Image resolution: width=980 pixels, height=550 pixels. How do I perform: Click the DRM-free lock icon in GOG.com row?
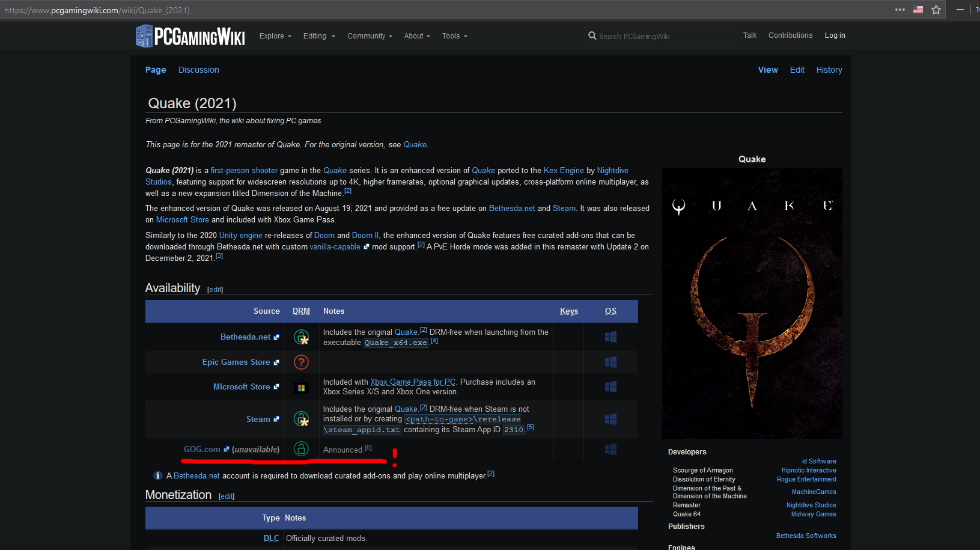coord(301,448)
